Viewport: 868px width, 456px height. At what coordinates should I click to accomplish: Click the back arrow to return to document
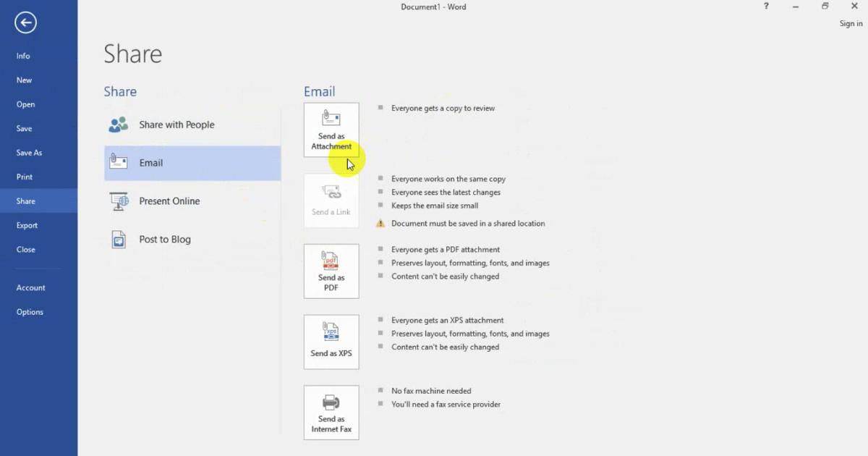(x=25, y=22)
